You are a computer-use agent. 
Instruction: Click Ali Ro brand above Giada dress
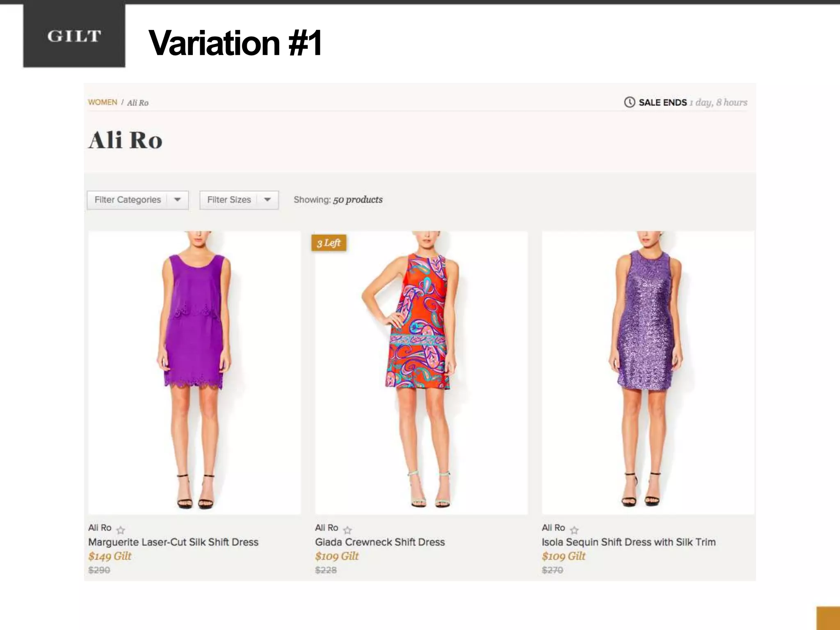coord(326,527)
